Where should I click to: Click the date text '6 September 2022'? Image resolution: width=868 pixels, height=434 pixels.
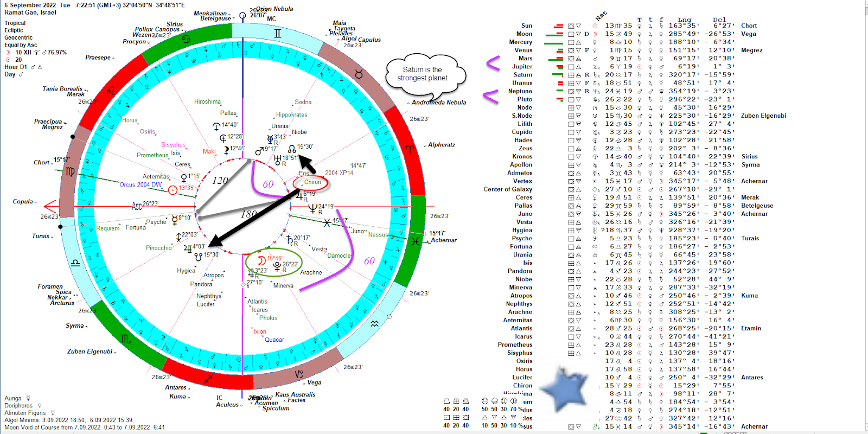click(x=30, y=5)
